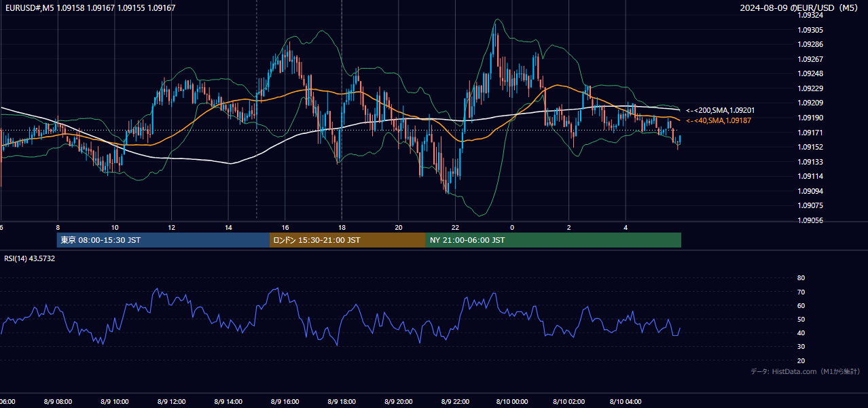
Task: Click price axis value 1.09324
Action: pyautogui.click(x=810, y=15)
